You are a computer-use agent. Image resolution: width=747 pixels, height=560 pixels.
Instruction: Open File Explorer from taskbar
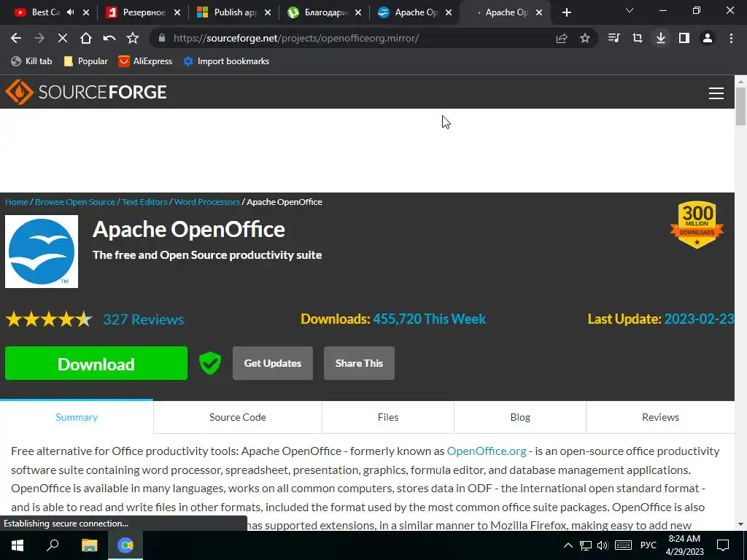pos(89,545)
